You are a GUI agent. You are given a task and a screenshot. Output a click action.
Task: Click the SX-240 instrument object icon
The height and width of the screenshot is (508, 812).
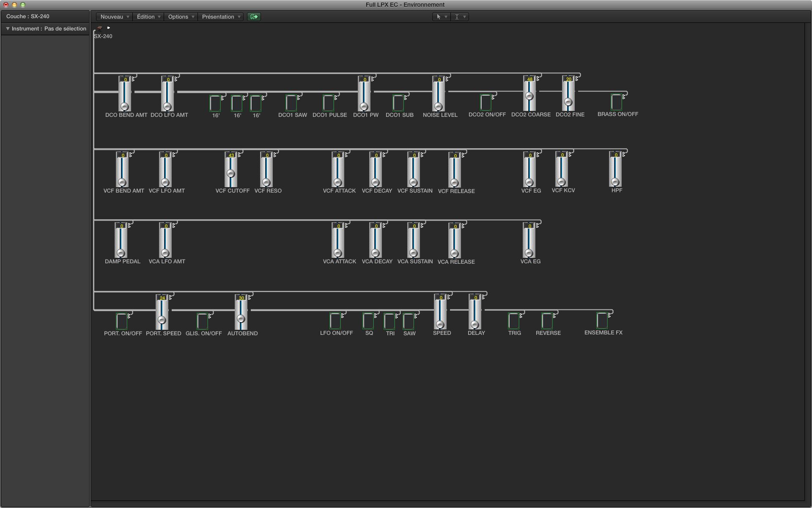point(100,28)
